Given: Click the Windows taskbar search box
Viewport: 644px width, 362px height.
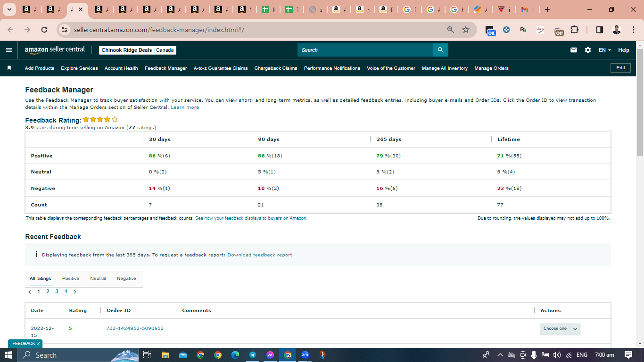Looking at the screenshot, I should [78, 355].
